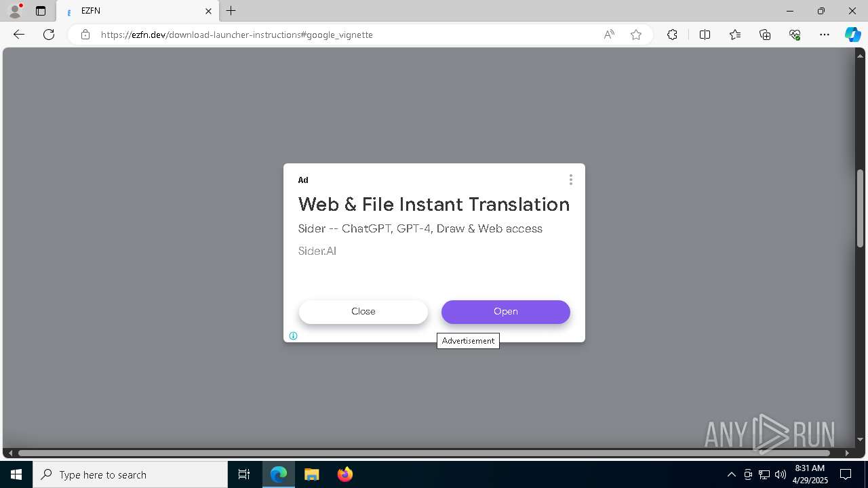
Task: Click the volume speaker tray icon
Action: 780,474
